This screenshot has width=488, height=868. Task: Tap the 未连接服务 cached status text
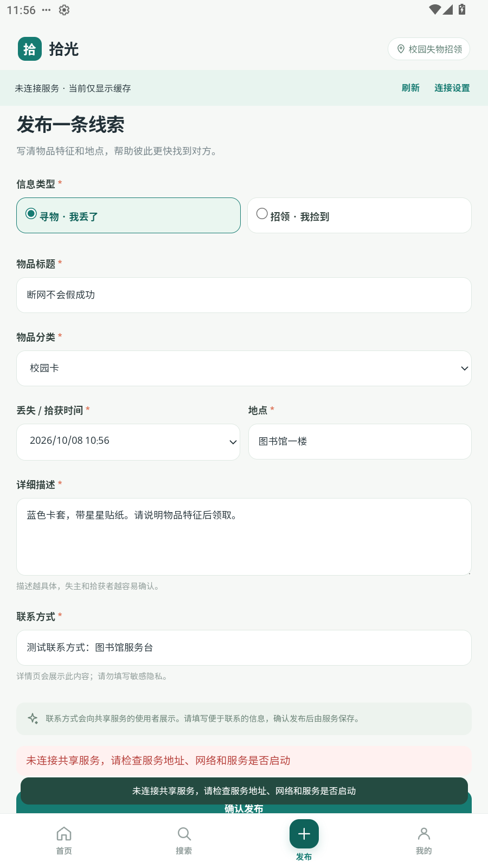click(x=73, y=88)
